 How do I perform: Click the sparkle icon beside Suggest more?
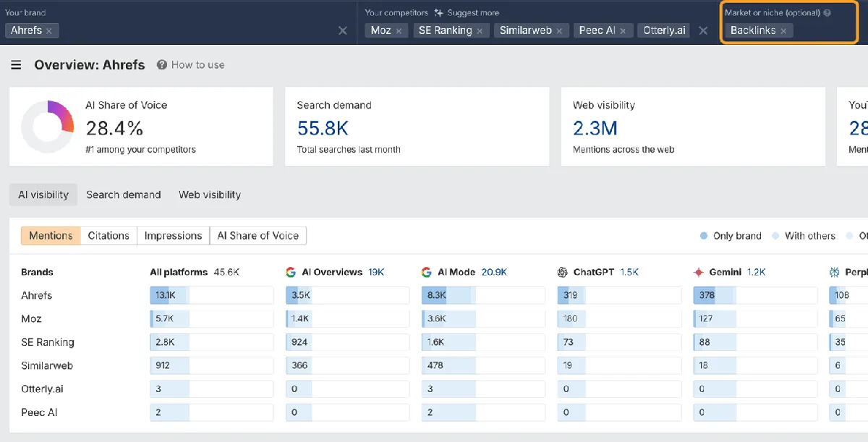(439, 13)
